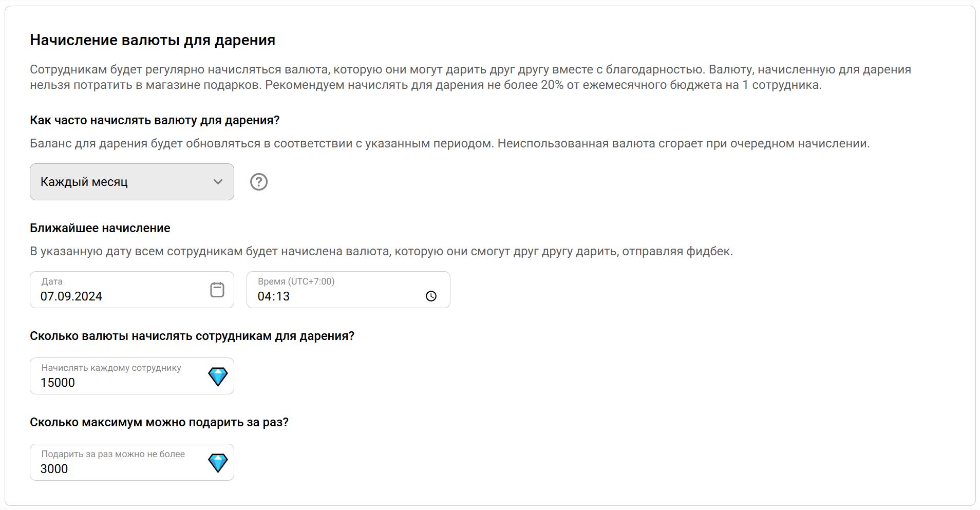This screenshot has height=510, width=980.
Task: Click the date value 07.09.2024
Action: coord(71,296)
